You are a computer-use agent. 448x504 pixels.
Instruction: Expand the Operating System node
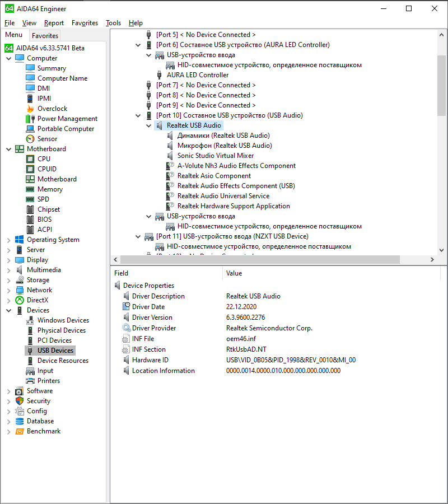8,240
